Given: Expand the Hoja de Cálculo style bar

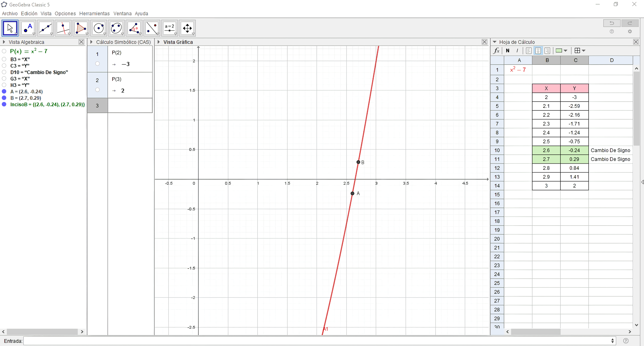Looking at the screenshot, I should coord(495,42).
